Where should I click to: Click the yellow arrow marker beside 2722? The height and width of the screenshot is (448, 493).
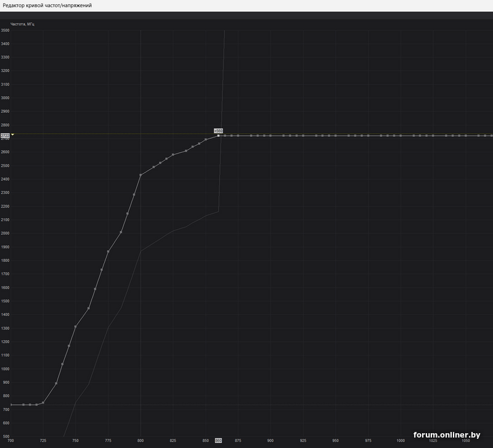pyautogui.click(x=12, y=134)
